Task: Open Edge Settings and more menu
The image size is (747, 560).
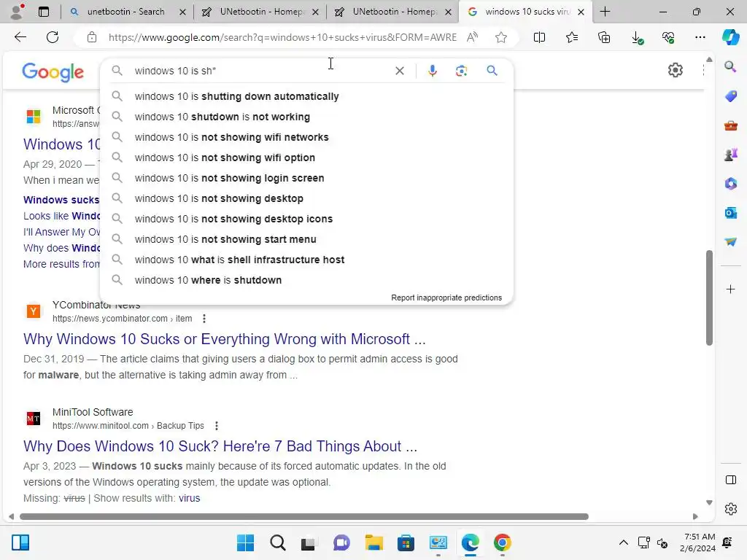Action: [700, 37]
